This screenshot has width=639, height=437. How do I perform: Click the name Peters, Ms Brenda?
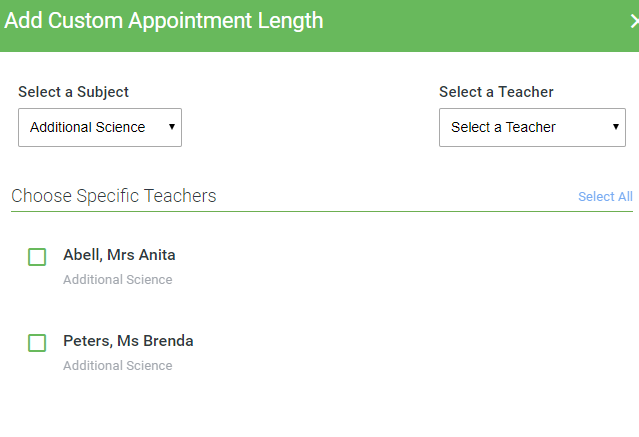(x=128, y=341)
